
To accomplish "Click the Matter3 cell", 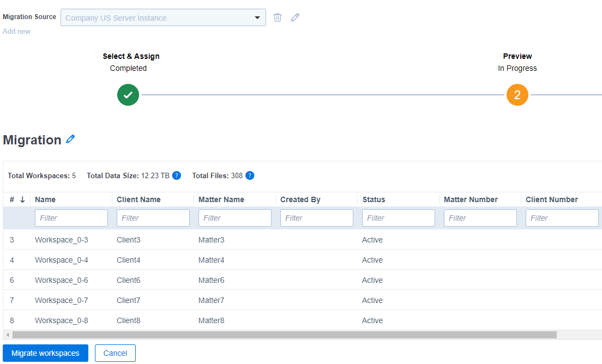I will 211,240.
